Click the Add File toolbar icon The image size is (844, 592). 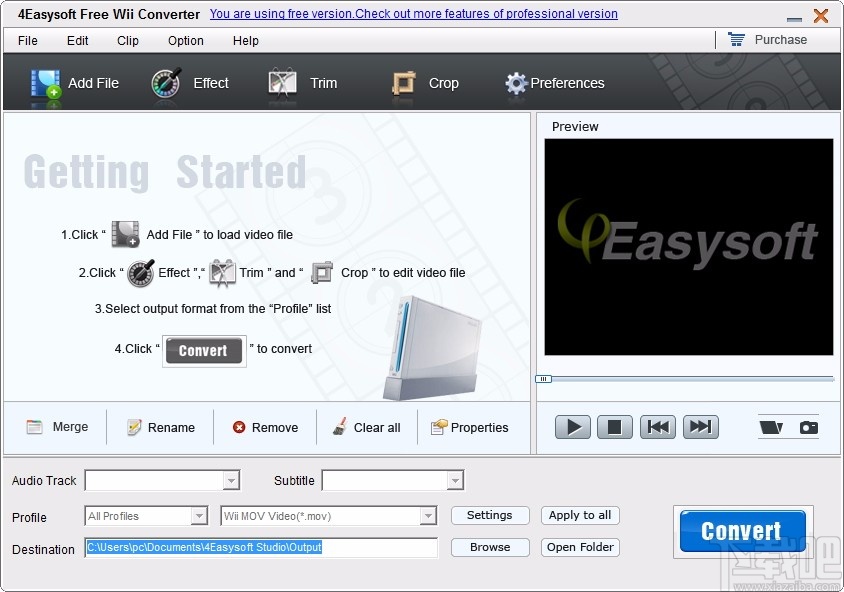tap(45, 84)
